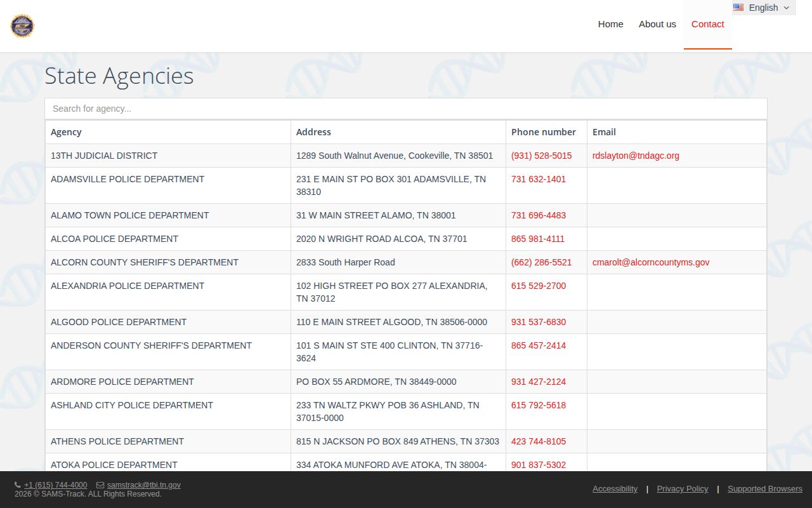Click Alexandria phone 615 529-2700

coord(539,286)
